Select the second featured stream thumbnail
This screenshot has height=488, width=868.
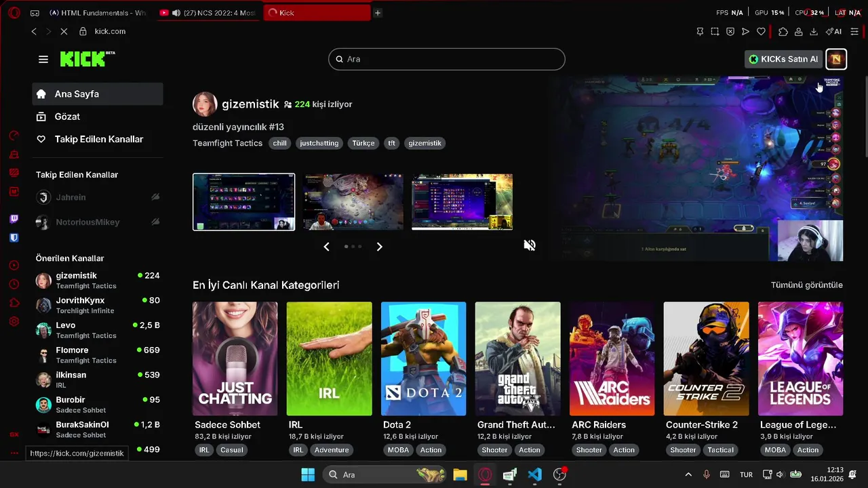point(353,202)
